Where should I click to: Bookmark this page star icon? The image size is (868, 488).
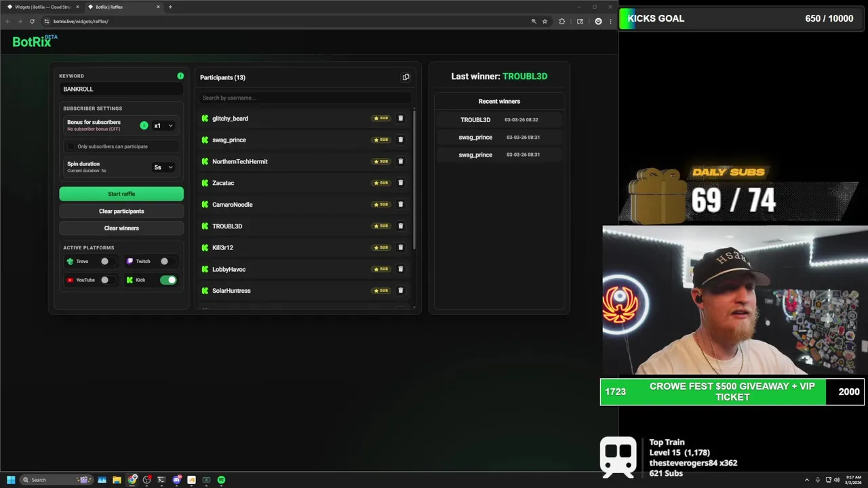545,21
